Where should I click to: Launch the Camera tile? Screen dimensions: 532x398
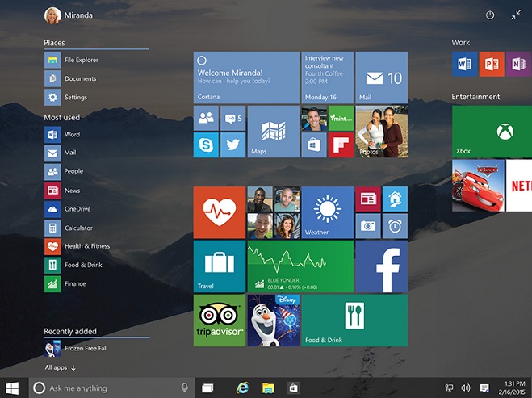[x=368, y=226]
